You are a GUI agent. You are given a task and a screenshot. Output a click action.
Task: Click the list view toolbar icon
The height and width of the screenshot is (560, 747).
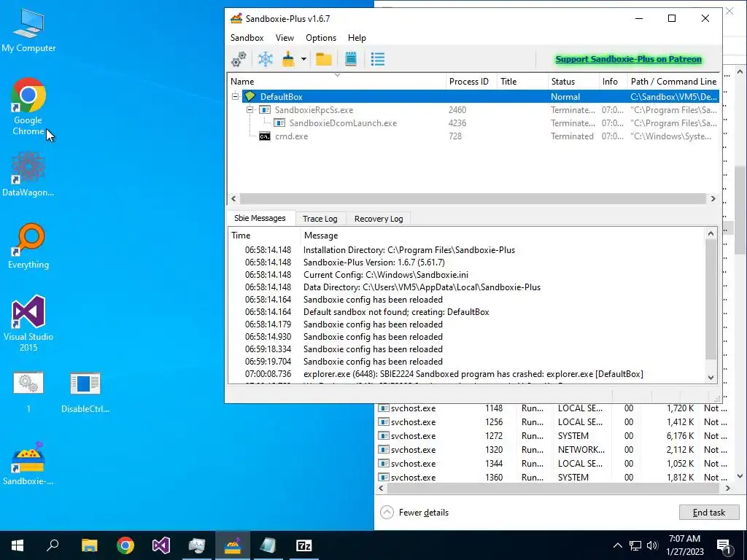point(378,59)
